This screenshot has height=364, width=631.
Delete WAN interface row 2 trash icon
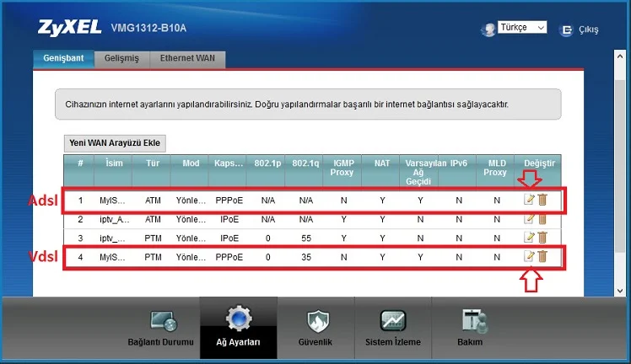pyautogui.click(x=542, y=219)
